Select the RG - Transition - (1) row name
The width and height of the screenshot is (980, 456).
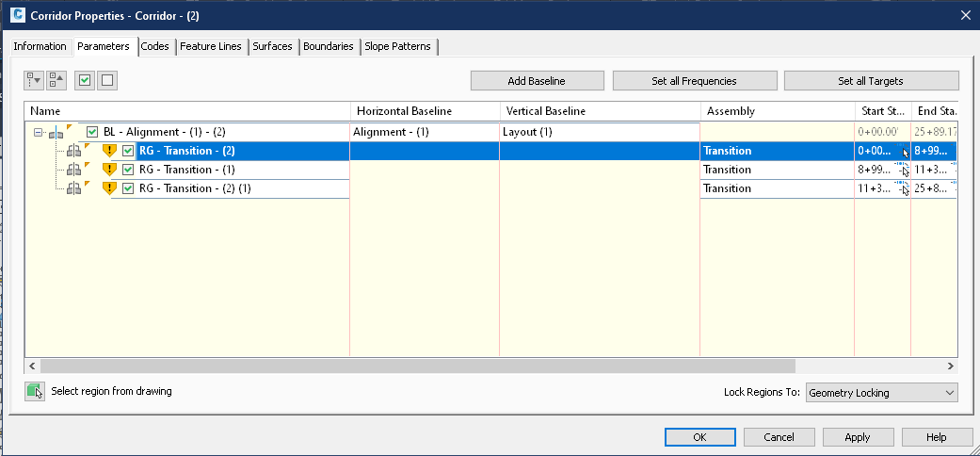pos(187,170)
